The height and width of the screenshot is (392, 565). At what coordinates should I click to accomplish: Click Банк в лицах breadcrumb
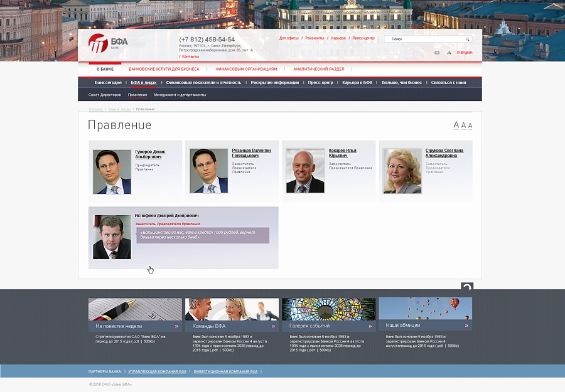[x=119, y=109]
